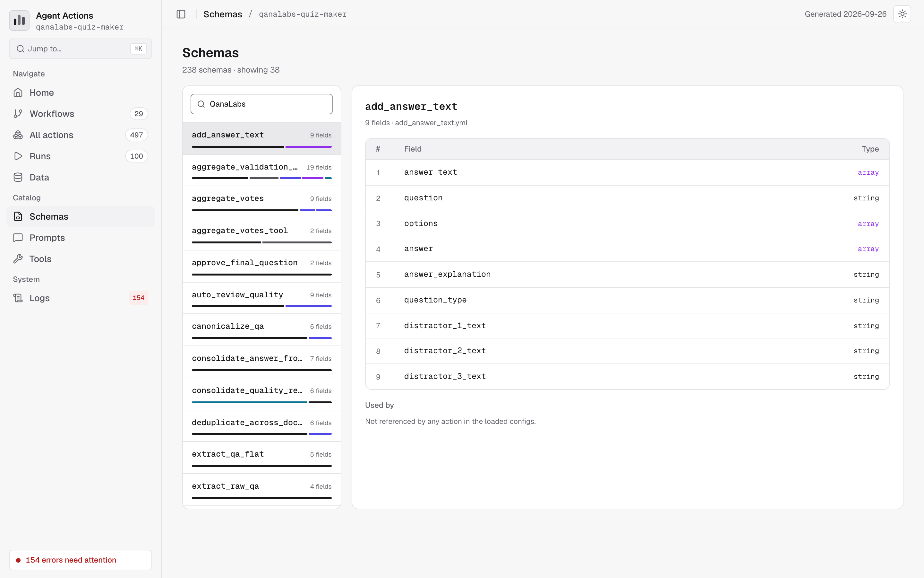Click the answer_explanation field
Screen dimensions: 924x578
click(447, 275)
